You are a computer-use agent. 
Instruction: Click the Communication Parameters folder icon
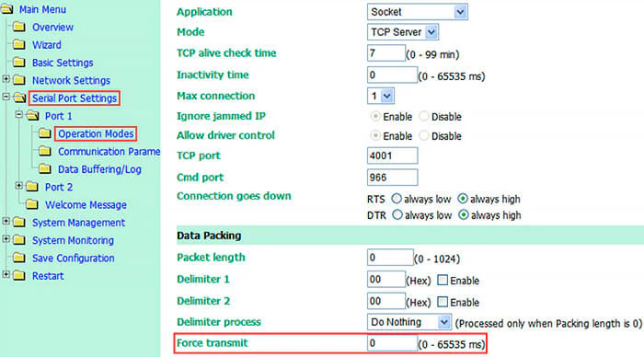(x=45, y=151)
